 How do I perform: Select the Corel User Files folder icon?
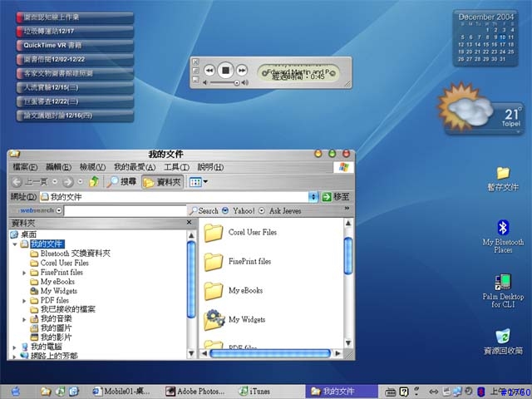[x=214, y=233]
